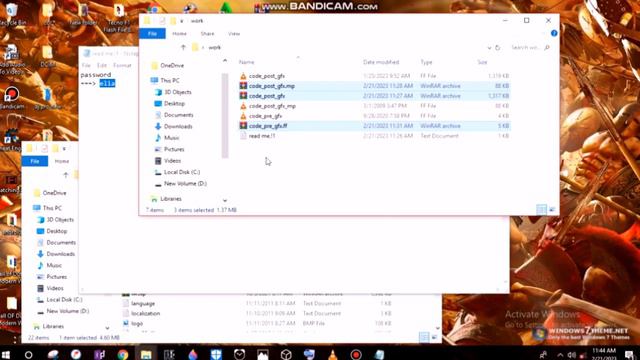The width and height of the screenshot is (640, 360).
Task: Open File Explorer from taskbar
Action: coord(146,354)
